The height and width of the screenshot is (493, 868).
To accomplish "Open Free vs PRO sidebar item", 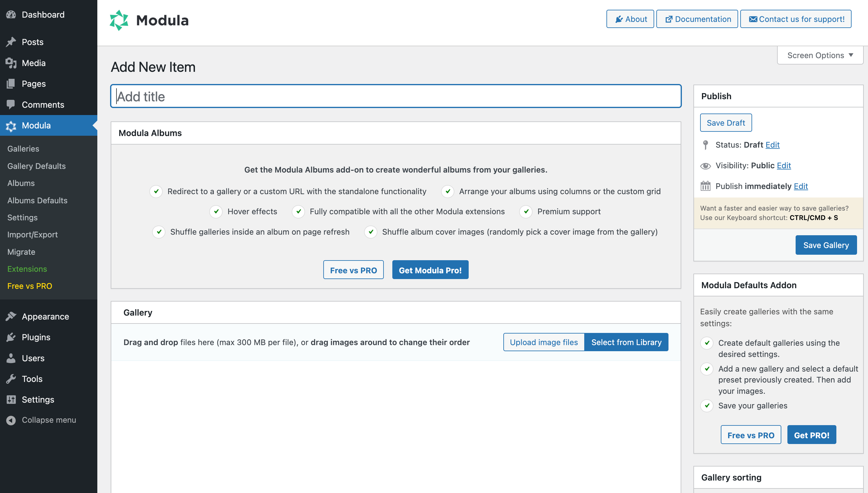I will 30,286.
